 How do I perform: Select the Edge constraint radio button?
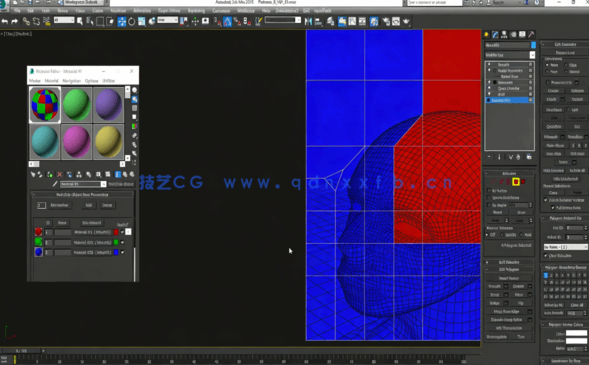566,65
